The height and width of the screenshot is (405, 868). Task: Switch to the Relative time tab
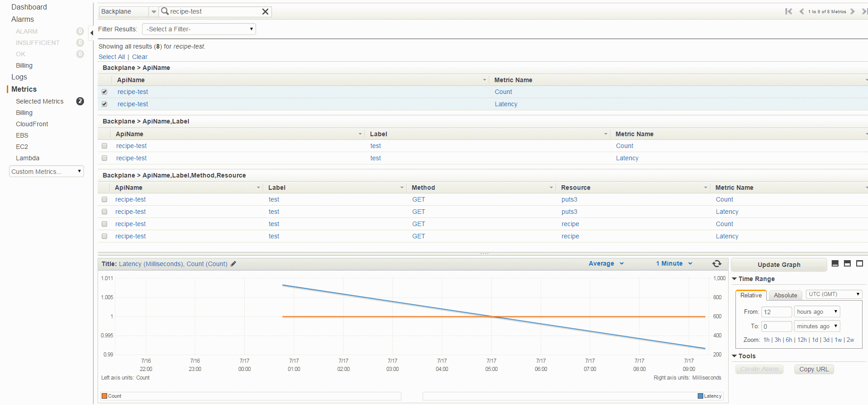(751, 295)
